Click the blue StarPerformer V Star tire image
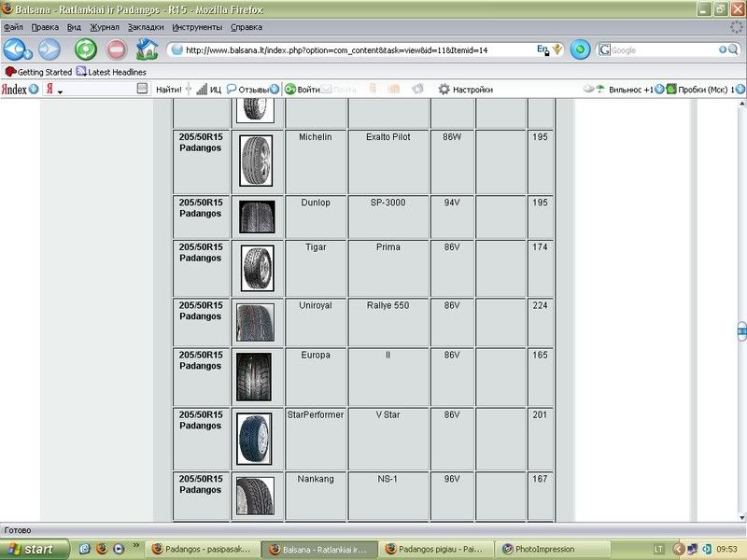This screenshot has width=747, height=560. coord(255,439)
